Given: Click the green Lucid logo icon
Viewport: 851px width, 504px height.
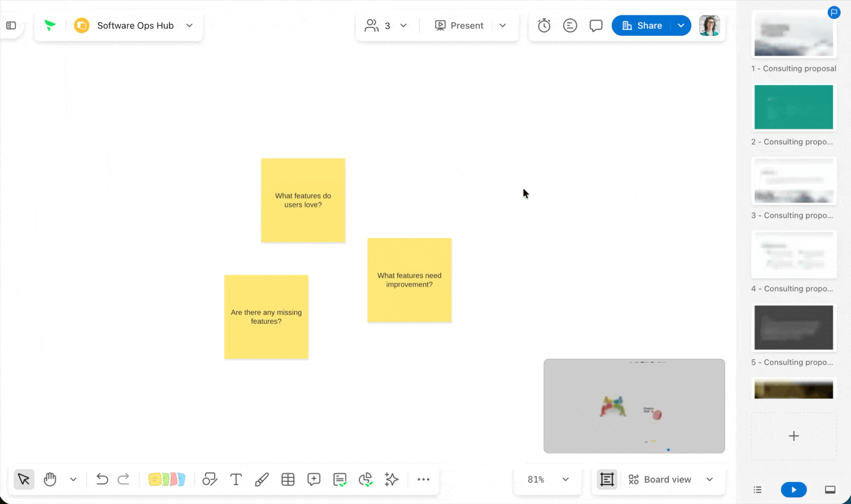Looking at the screenshot, I should click(x=50, y=26).
